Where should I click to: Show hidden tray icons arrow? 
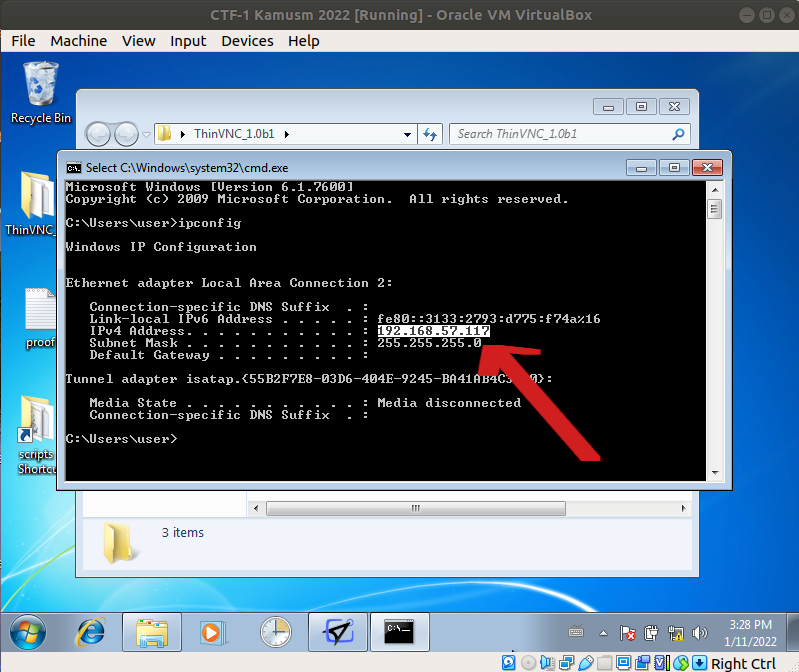coord(603,633)
